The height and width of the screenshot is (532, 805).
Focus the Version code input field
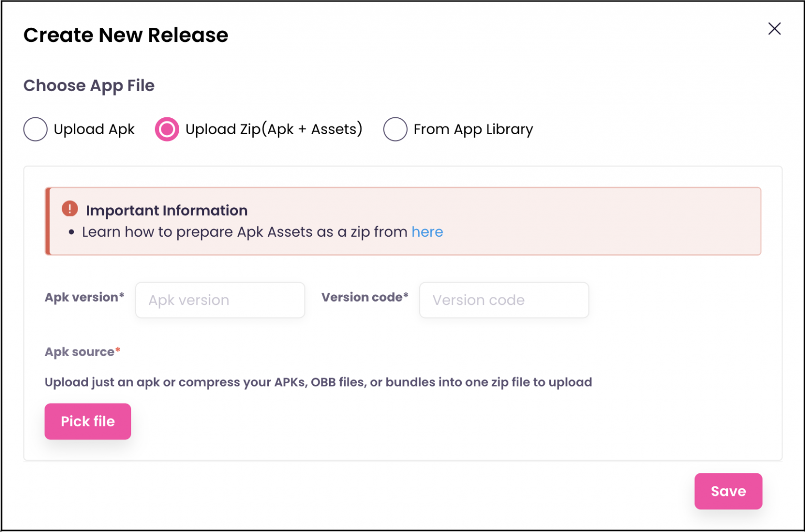[503, 300]
